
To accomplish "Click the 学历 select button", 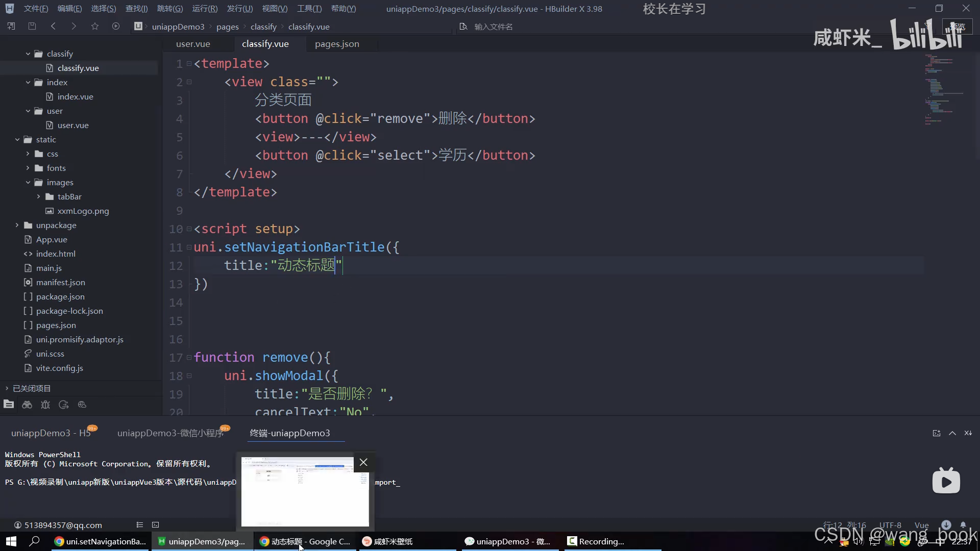I will [x=451, y=156].
